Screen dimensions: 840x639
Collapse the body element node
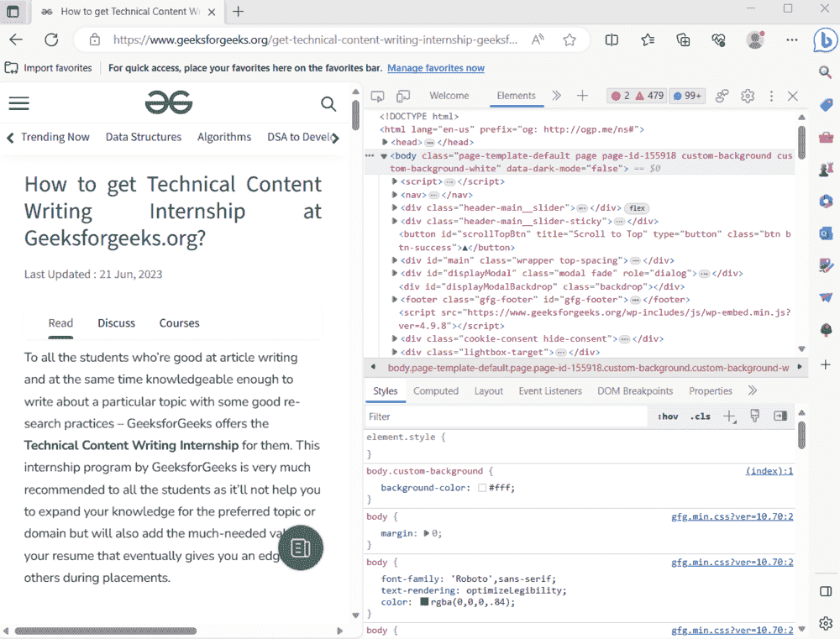point(384,156)
